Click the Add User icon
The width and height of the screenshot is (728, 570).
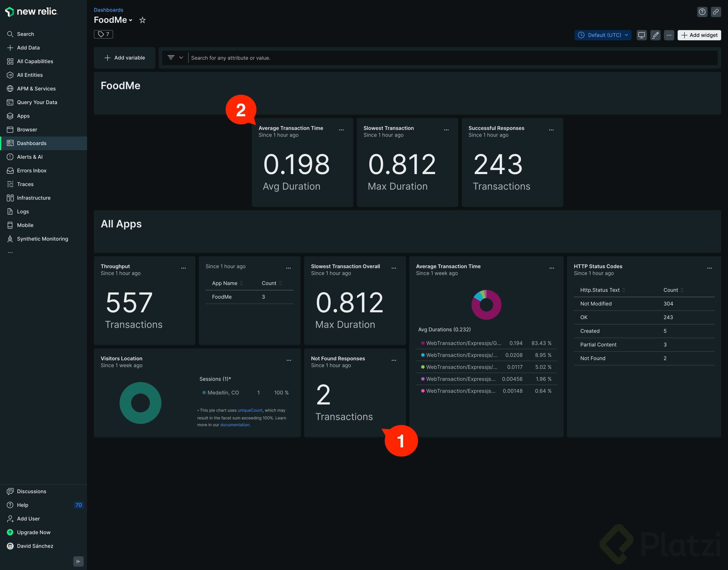click(x=10, y=519)
